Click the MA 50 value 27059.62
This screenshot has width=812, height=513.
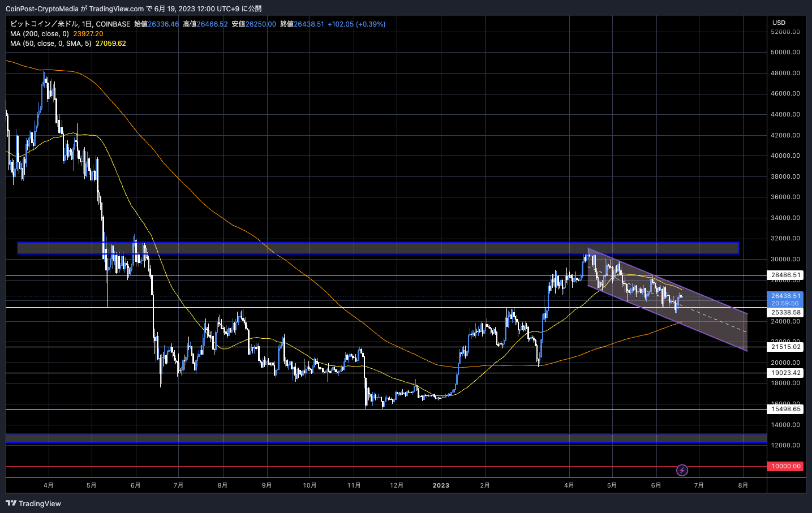pyautogui.click(x=110, y=44)
